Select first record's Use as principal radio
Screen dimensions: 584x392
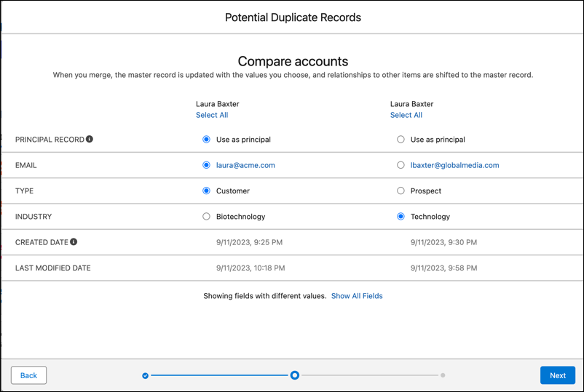[x=207, y=140]
